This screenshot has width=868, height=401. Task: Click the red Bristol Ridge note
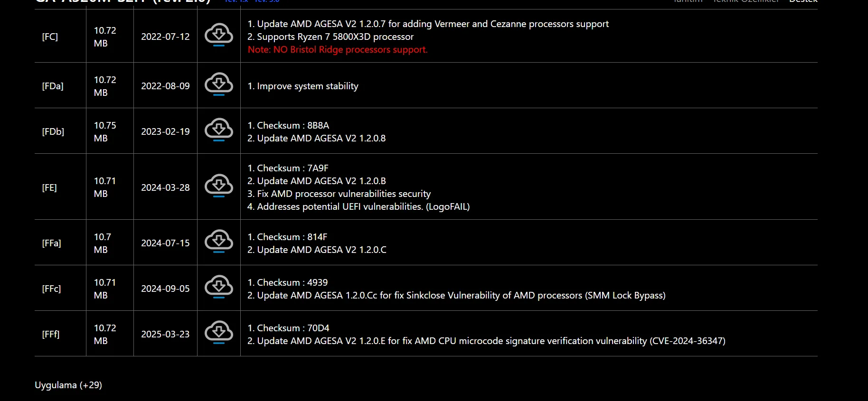click(x=338, y=49)
